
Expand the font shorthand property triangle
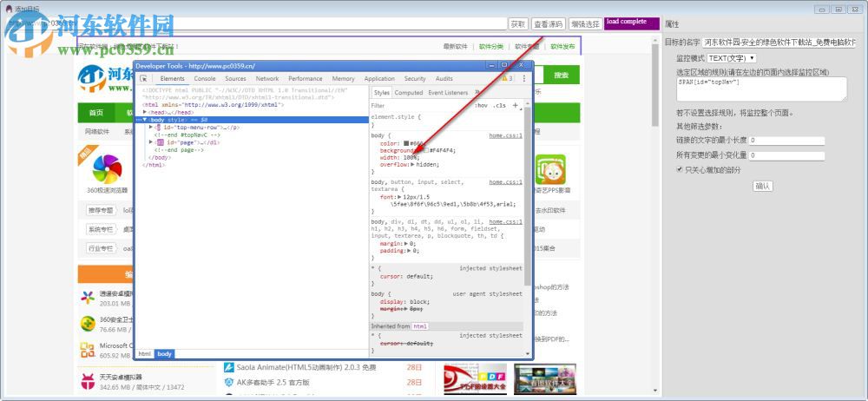coord(398,197)
